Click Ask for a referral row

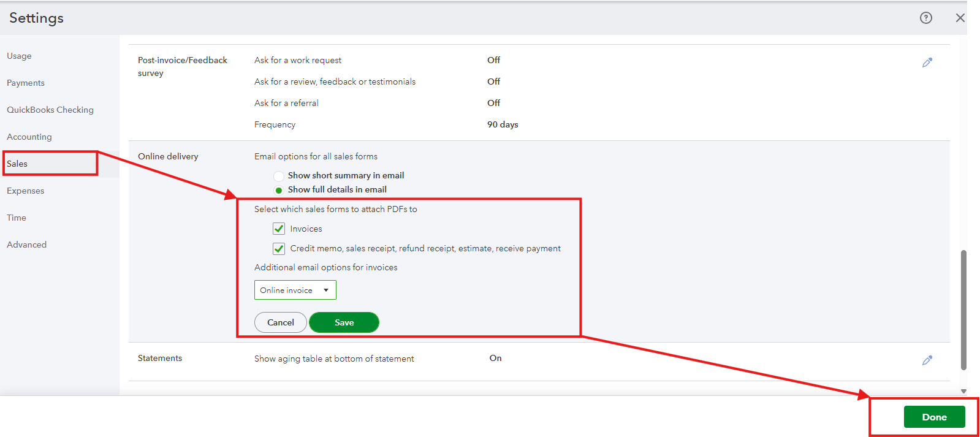[286, 103]
